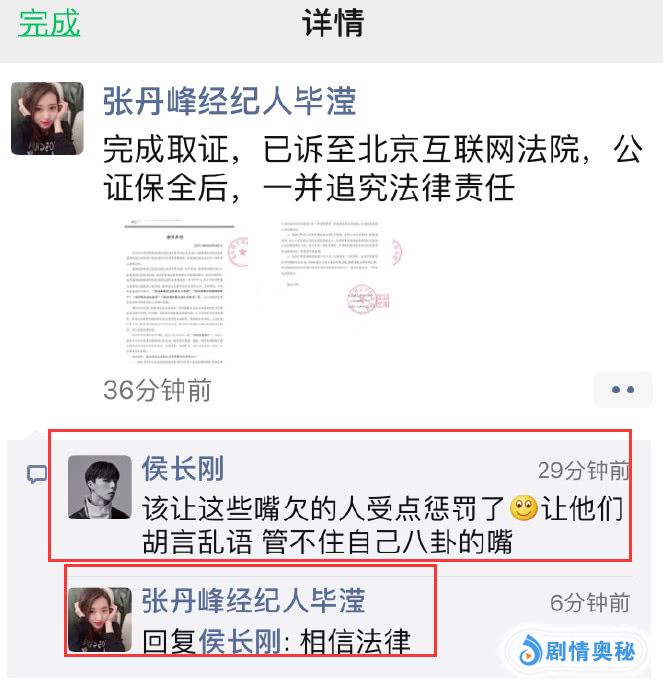Click the 36分钟前 post timestamp
663x681 pixels.
point(157,390)
